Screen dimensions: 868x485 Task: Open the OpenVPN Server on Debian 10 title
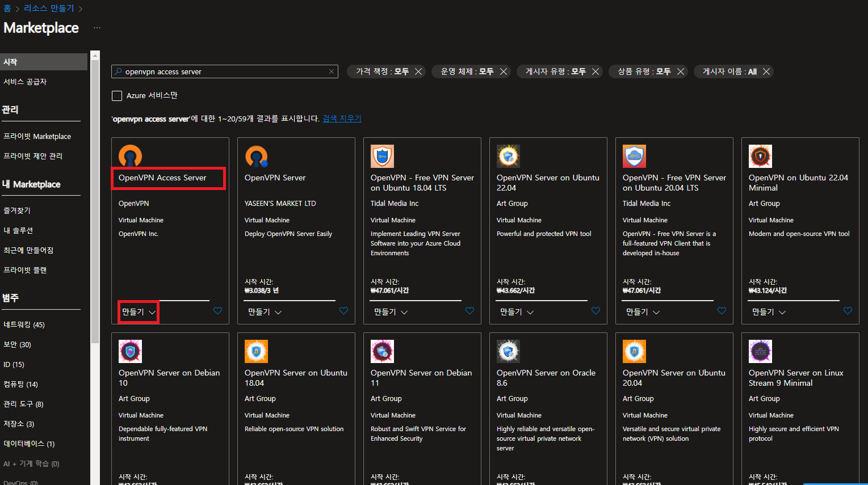[x=169, y=378]
